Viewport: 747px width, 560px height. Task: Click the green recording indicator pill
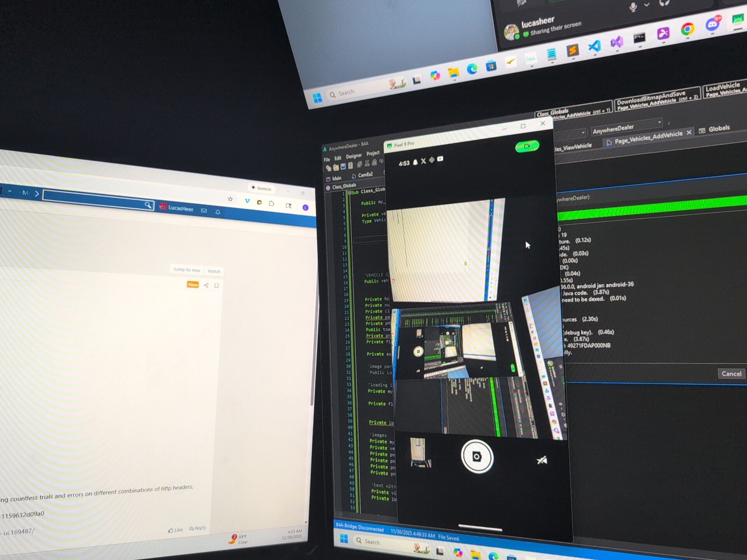pyautogui.click(x=527, y=146)
